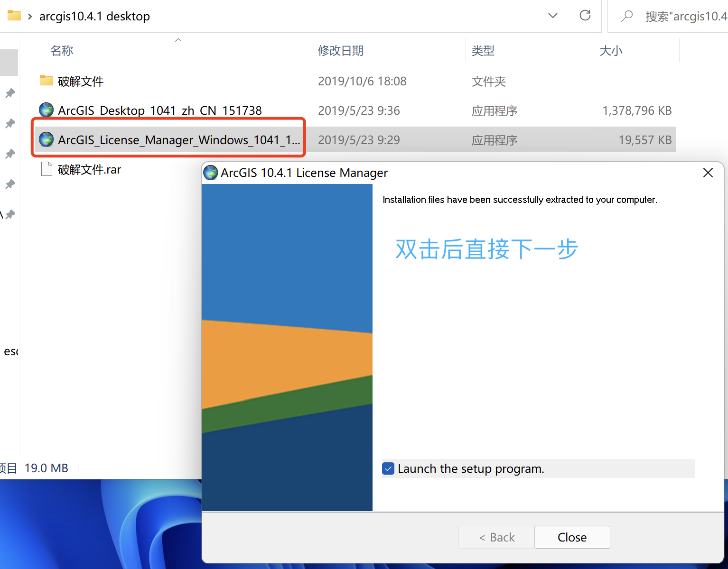This screenshot has width=728, height=569.
Task: Sort files by the 修改日期 column header
Action: point(340,50)
